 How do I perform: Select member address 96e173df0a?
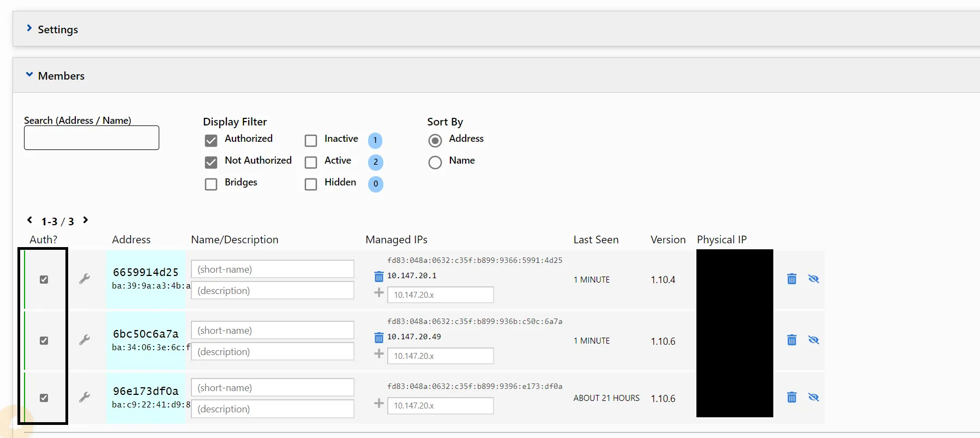[146, 391]
